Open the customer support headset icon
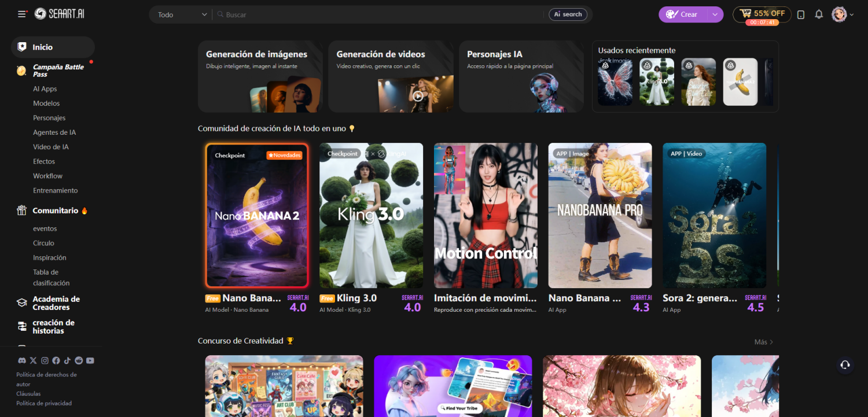Viewport: 868px width, 417px height. 845,364
